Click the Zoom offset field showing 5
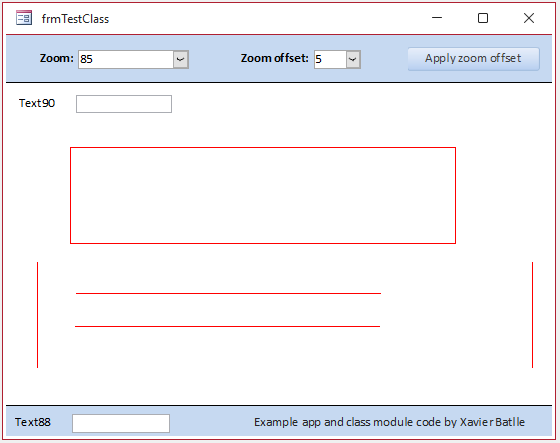This screenshot has width=560, height=443. pos(330,59)
